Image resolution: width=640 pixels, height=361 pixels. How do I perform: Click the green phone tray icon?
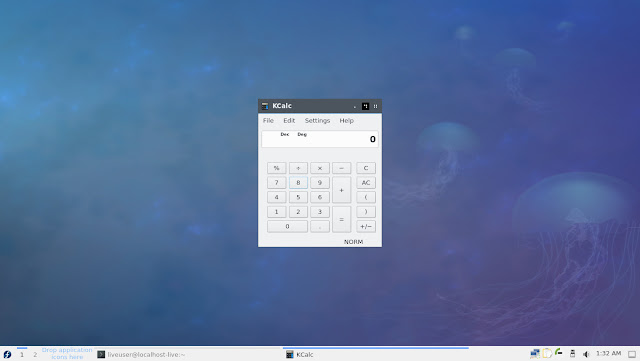coord(559,353)
